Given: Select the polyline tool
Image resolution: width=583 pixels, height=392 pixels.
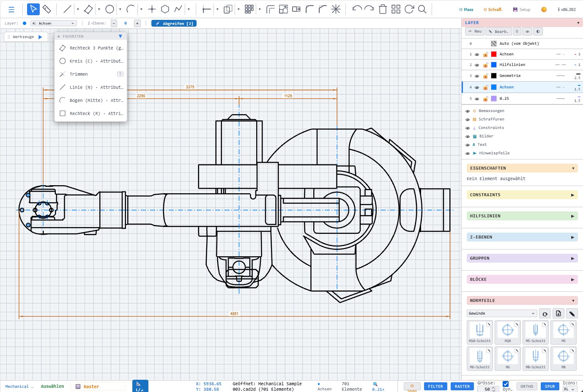Looking at the screenshot, I should 178,9.
